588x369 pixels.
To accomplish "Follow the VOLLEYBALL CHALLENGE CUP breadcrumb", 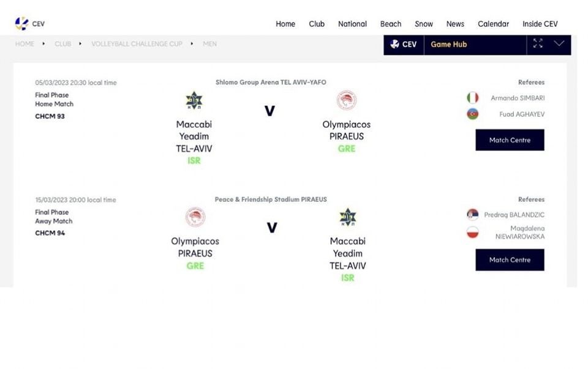I will pyautogui.click(x=137, y=44).
